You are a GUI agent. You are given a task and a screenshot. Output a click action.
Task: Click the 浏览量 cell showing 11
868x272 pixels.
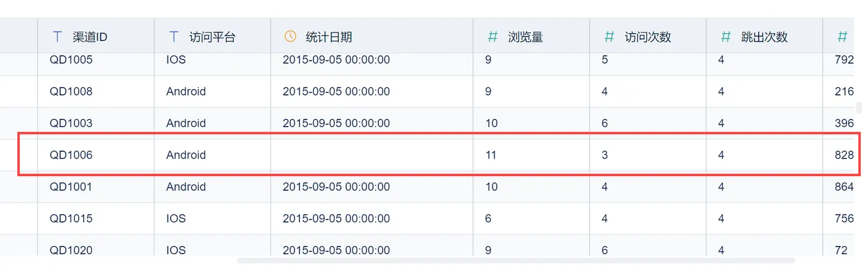pos(491,155)
